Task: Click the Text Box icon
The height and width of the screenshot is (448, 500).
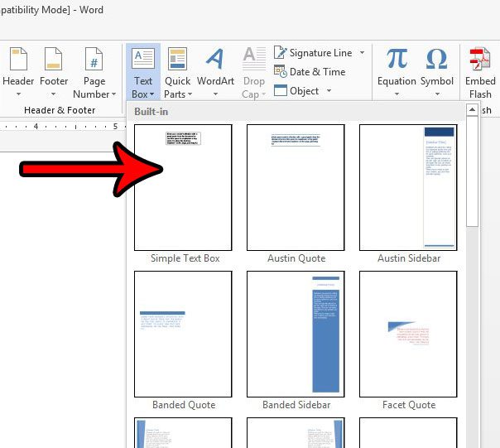Action: click(x=143, y=58)
